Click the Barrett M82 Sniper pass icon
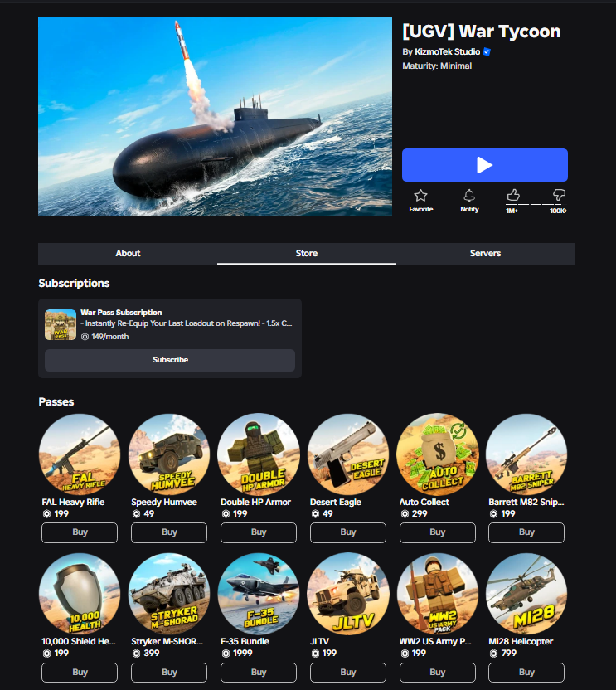 coord(526,454)
